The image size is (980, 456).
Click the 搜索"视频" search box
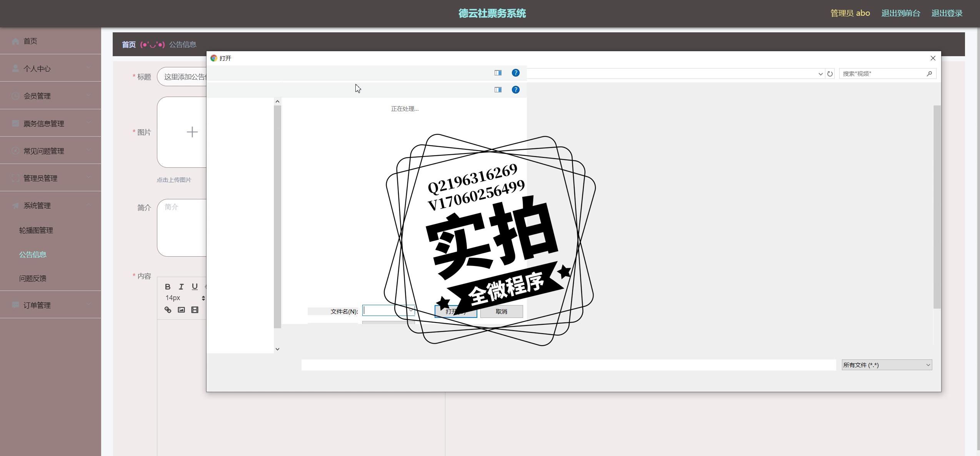coord(887,73)
